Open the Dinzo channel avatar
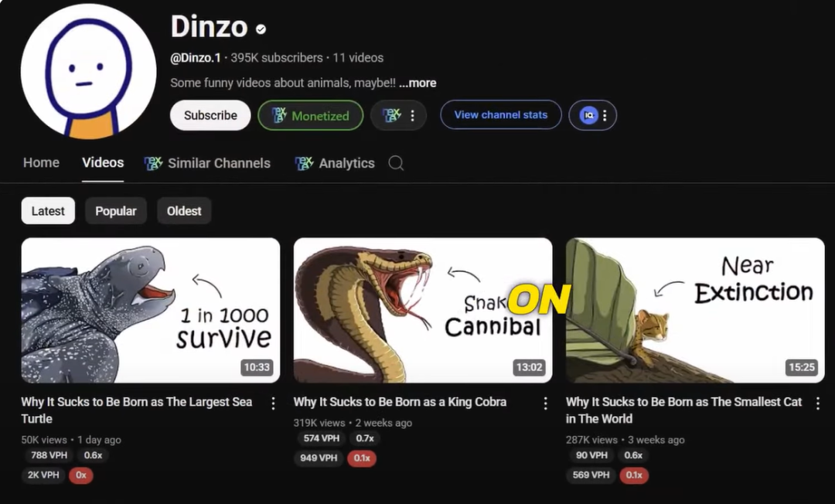Screen dimensions: 835x504 pos(88,71)
